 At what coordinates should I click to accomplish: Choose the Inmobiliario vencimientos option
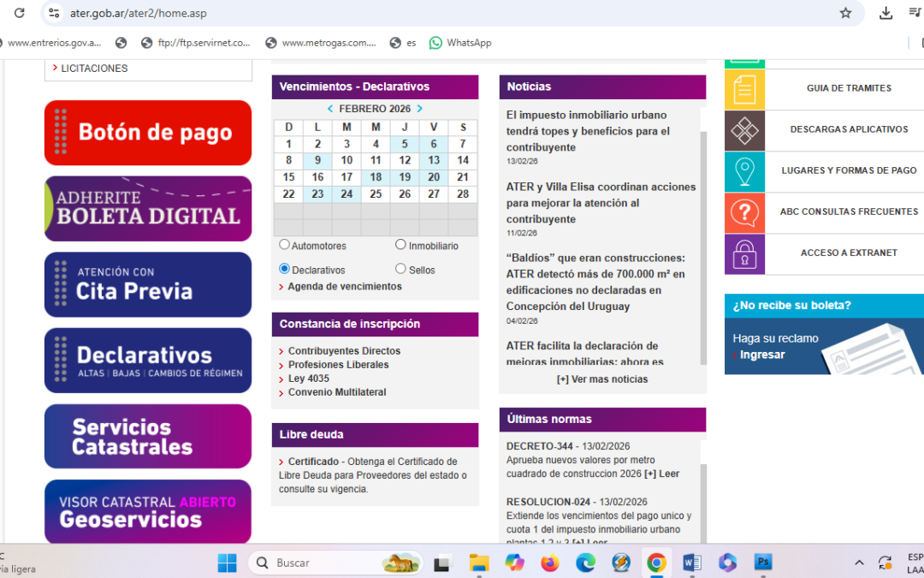click(x=400, y=244)
